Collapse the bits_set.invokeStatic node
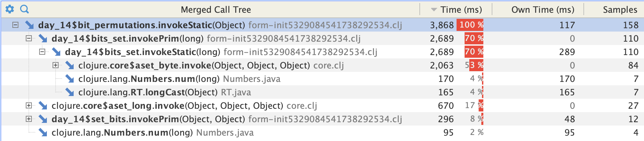 [x=42, y=52]
